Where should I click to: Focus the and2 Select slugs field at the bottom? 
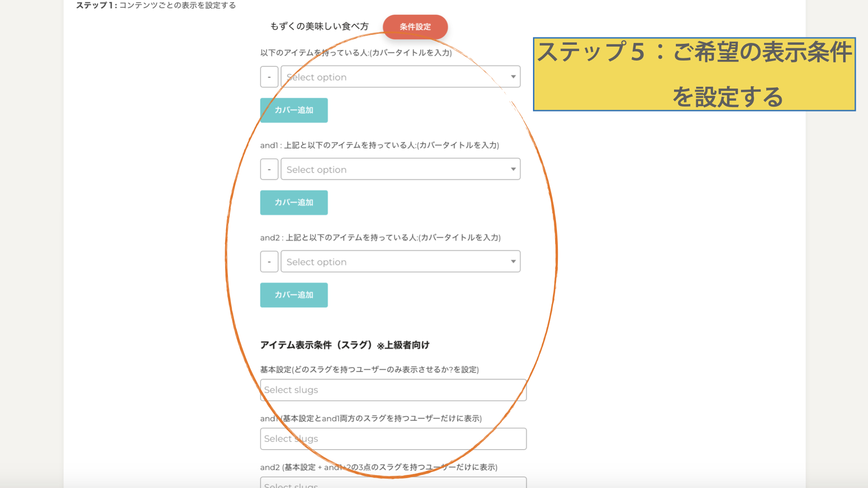(393, 483)
